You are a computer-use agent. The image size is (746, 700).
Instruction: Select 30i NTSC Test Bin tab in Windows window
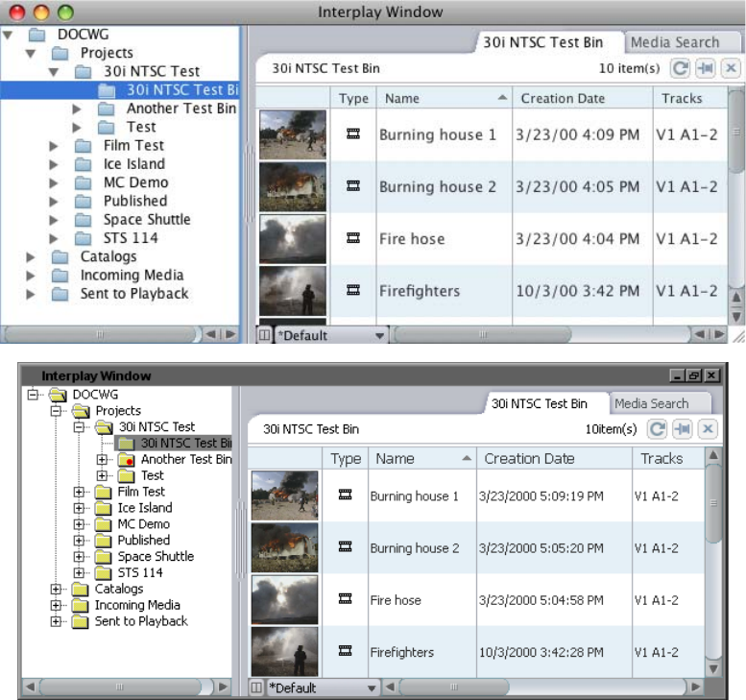coord(545,403)
